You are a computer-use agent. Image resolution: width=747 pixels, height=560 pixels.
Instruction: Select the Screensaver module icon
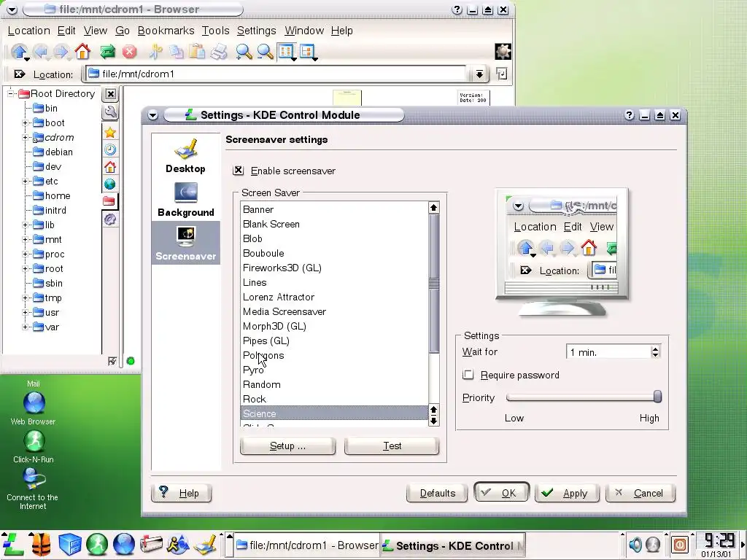coord(186,243)
